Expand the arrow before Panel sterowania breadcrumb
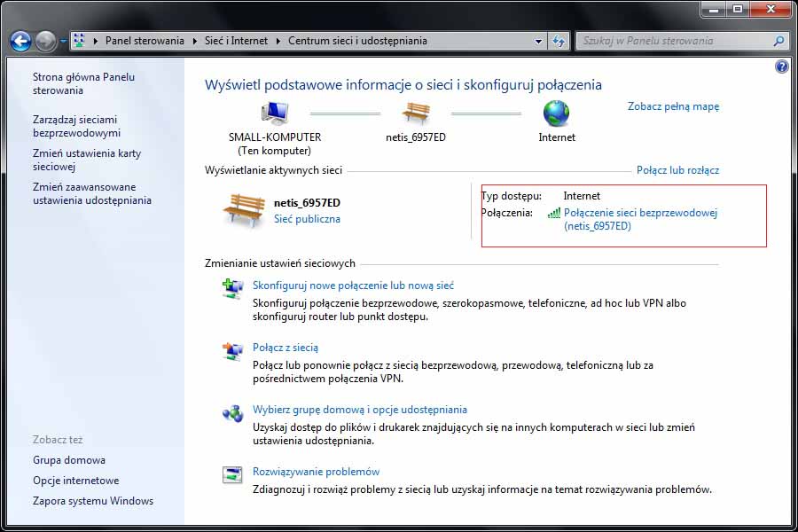 click(95, 41)
